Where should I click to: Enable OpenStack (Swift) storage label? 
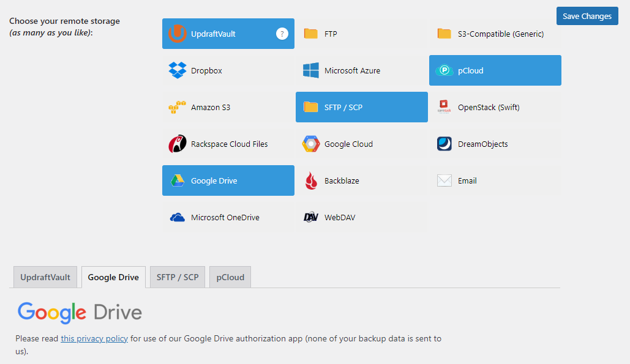[489, 108]
